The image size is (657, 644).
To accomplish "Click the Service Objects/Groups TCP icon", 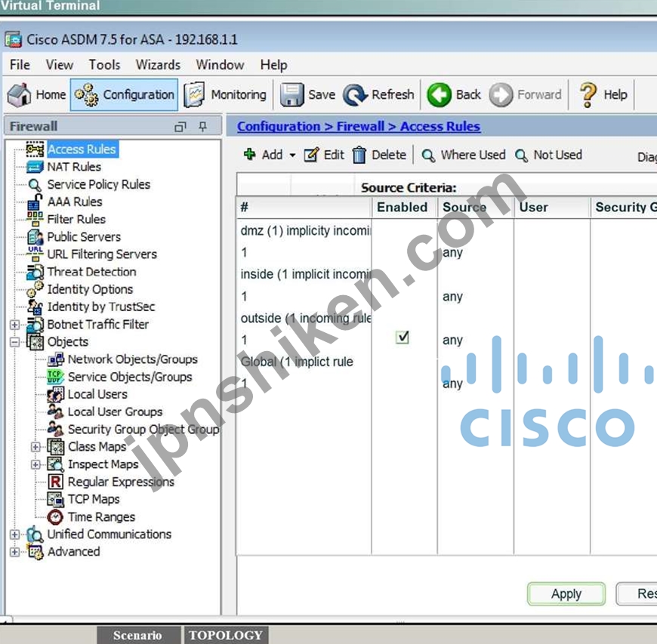I will click(55, 376).
